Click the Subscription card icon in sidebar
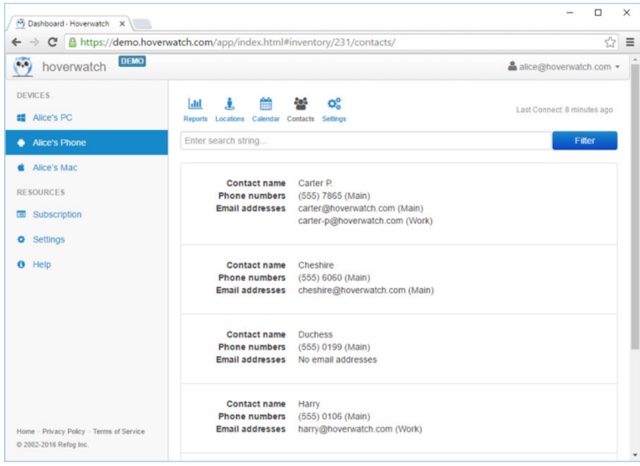640x466 pixels. (x=21, y=214)
